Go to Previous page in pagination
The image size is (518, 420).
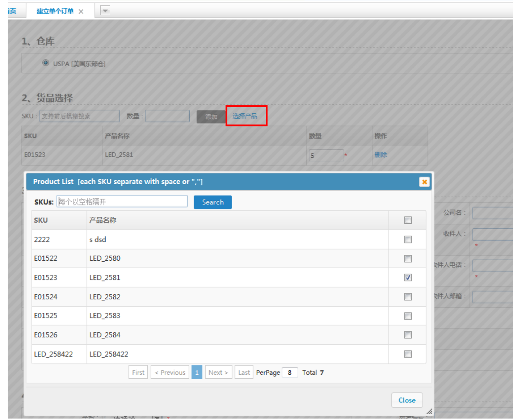(x=170, y=372)
